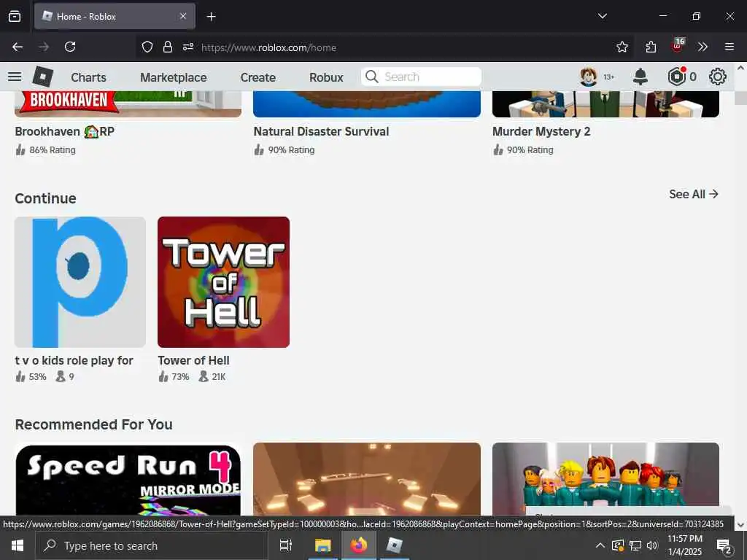Click the search magnifier icon
The height and width of the screenshot is (560, 747).
371,77
